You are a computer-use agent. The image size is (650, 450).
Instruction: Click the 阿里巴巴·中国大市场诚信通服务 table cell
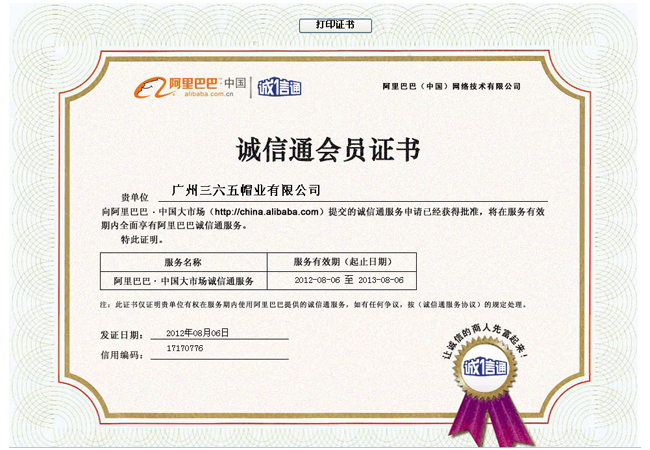pos(184,281)
